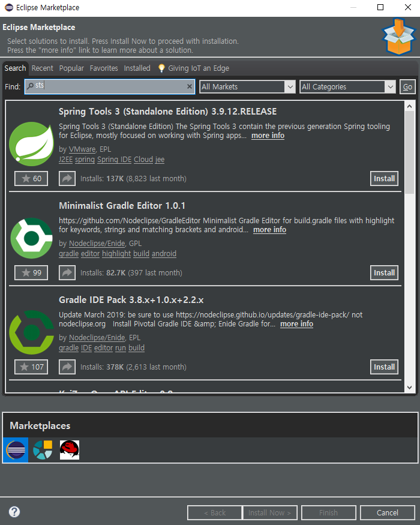Click the Cancel button
The image size is (420, 525).
[x=388, y=512]
